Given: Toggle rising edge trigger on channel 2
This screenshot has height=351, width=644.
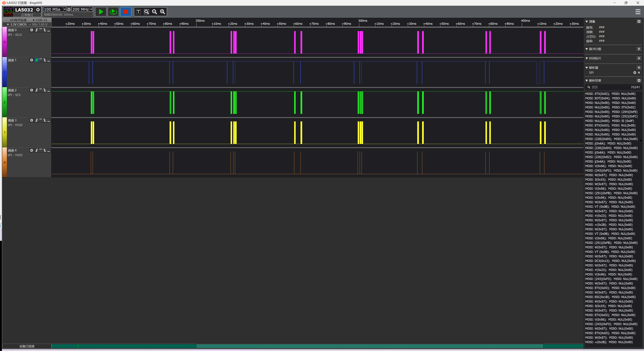Looking at the screenshot, I should tap(36, 90).
